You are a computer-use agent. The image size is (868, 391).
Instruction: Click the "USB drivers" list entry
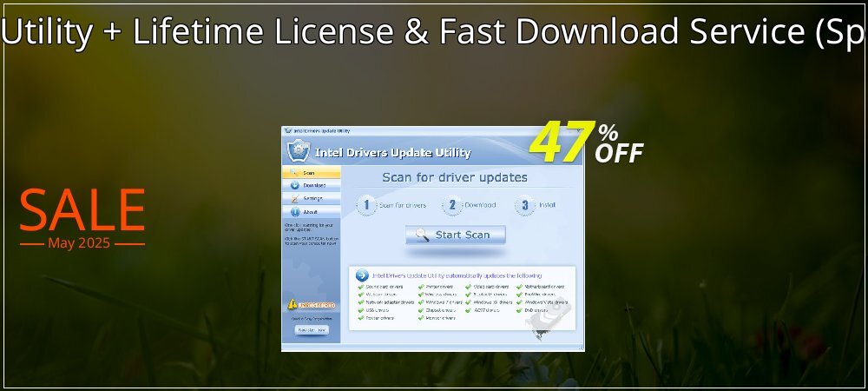pyautogui.click(x=377, y=310)
